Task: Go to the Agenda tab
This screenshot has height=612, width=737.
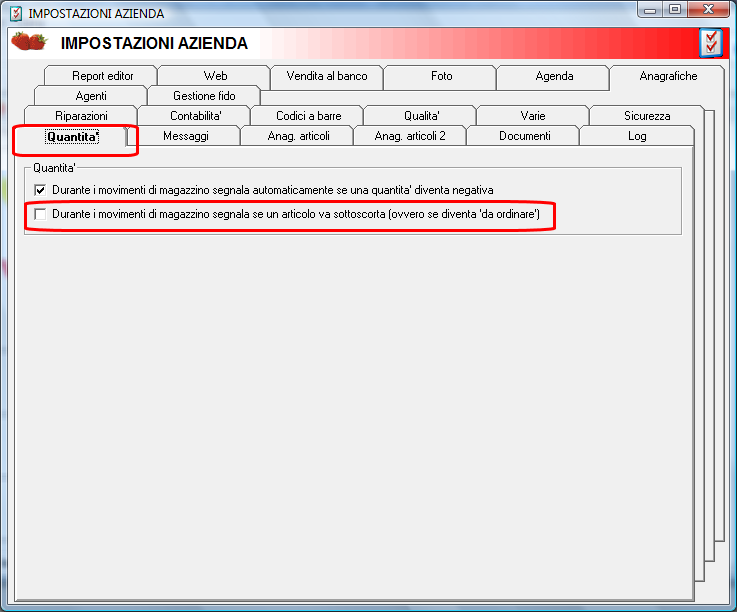Action: (x=554, y=76)
